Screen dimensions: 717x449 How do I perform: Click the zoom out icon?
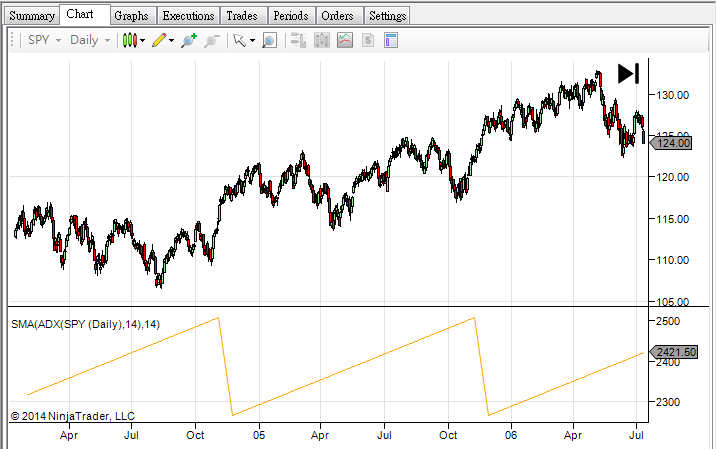(x=211, y=40)
